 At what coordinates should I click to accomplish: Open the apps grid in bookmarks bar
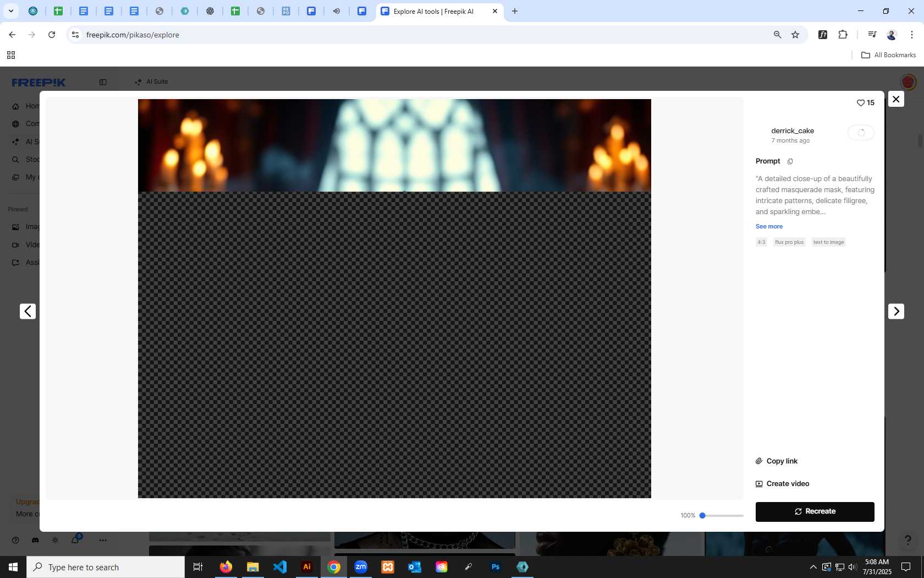point(11,55)
